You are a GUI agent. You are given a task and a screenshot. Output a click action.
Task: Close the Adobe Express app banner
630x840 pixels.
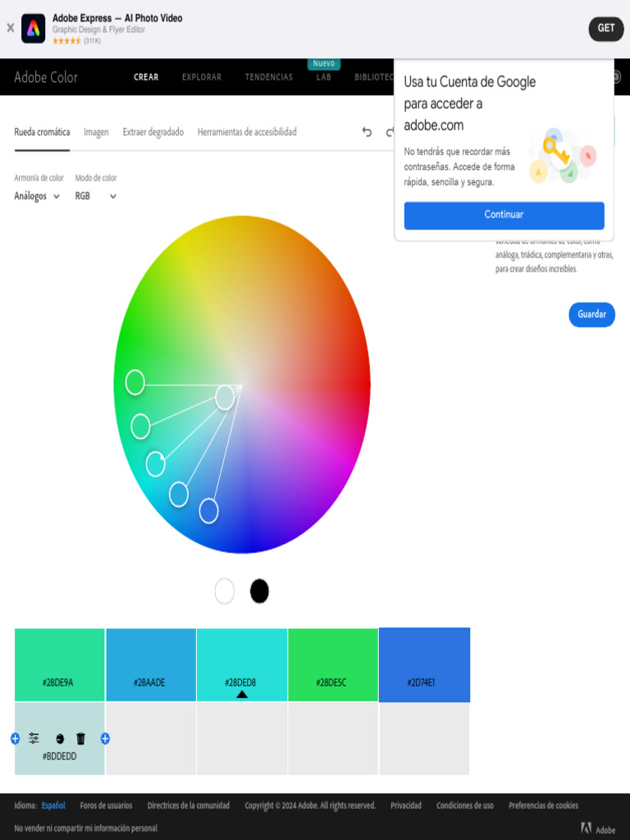(10, 28)
